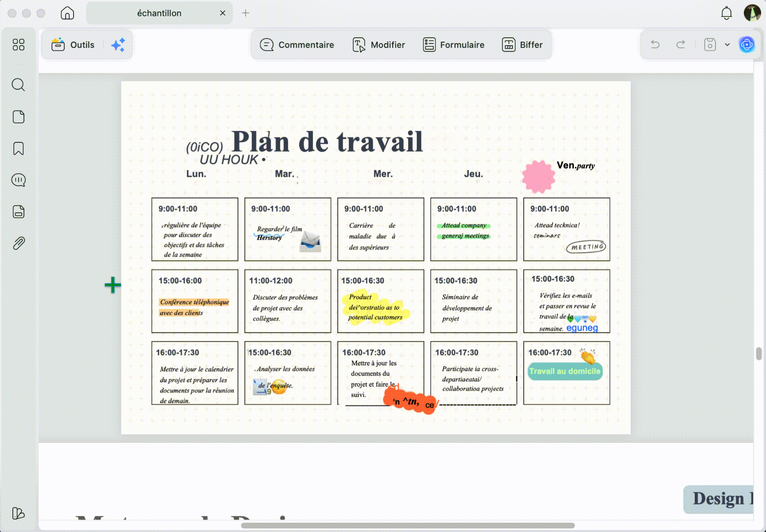766x532 pixels.
Task: Switch to Commentaire mode
Action: 297,45
